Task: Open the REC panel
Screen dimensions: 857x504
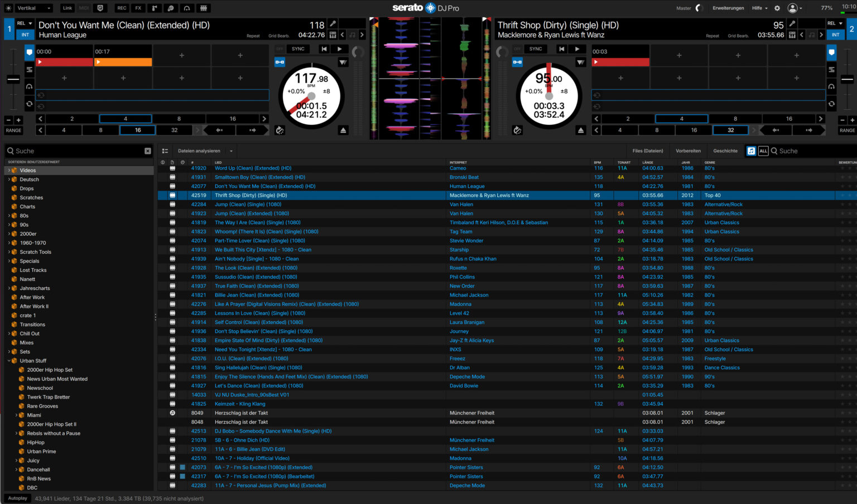Action: click(x=122, y=8)
